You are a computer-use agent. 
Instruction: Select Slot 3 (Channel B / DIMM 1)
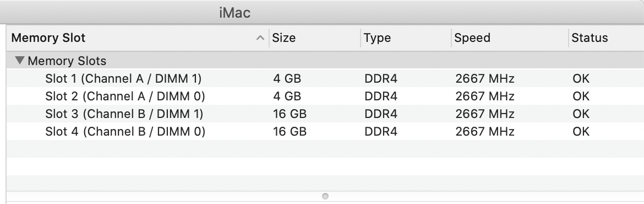(x=325, y=114)
